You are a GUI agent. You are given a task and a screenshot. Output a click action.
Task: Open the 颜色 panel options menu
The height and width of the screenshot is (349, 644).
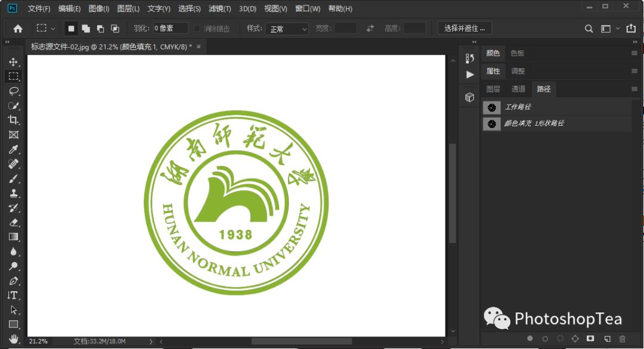click(634, 53)
